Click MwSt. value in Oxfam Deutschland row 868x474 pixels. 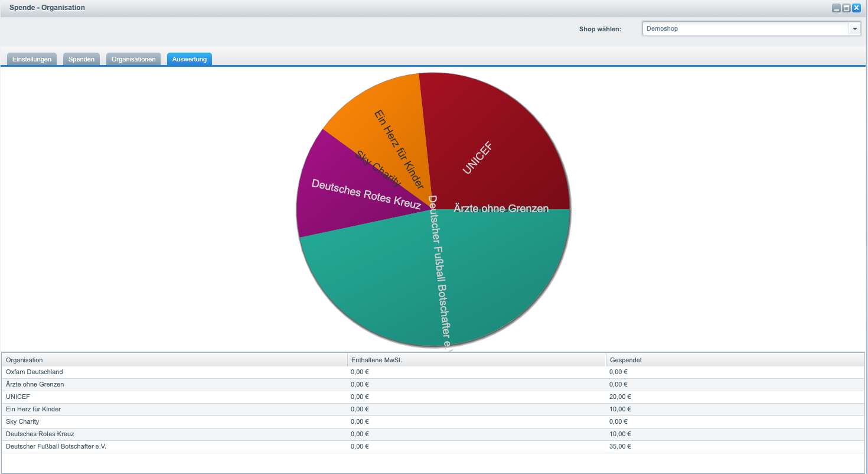[x=360, y=372]
